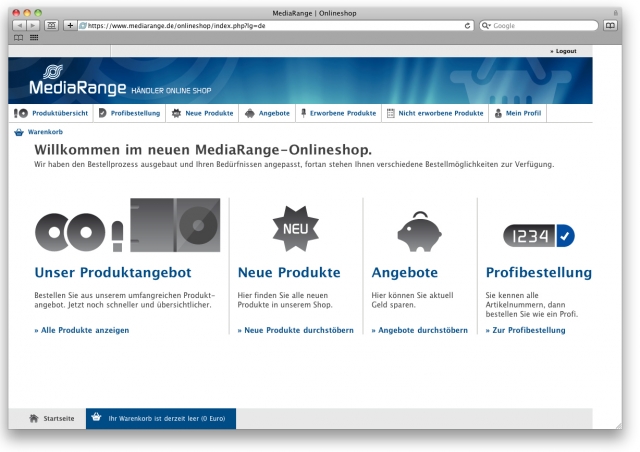Screen dimensions: 640x452
Task: Go to Startseite in the footer bar
Action: point(59,419)
